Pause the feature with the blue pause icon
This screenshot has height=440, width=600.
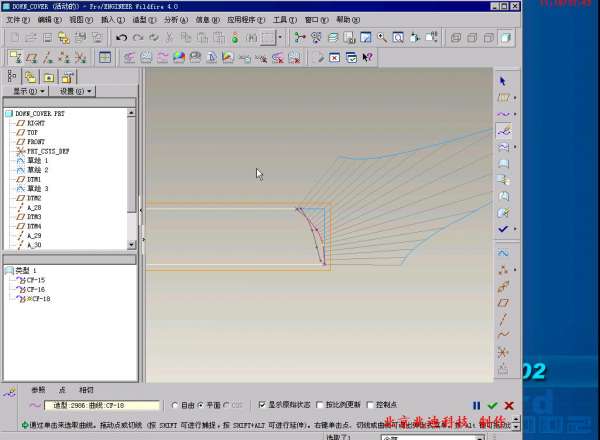click(x=476, y=405)
